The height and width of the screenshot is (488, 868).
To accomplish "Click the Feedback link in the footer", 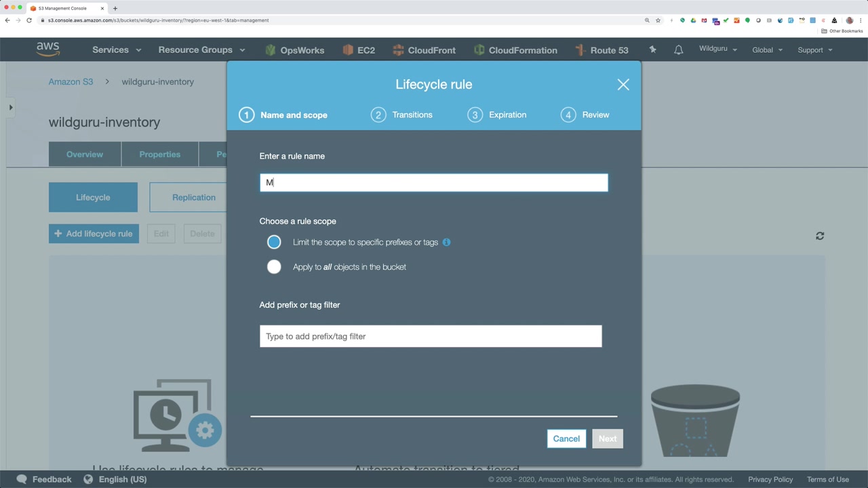I will coord(52,479).
